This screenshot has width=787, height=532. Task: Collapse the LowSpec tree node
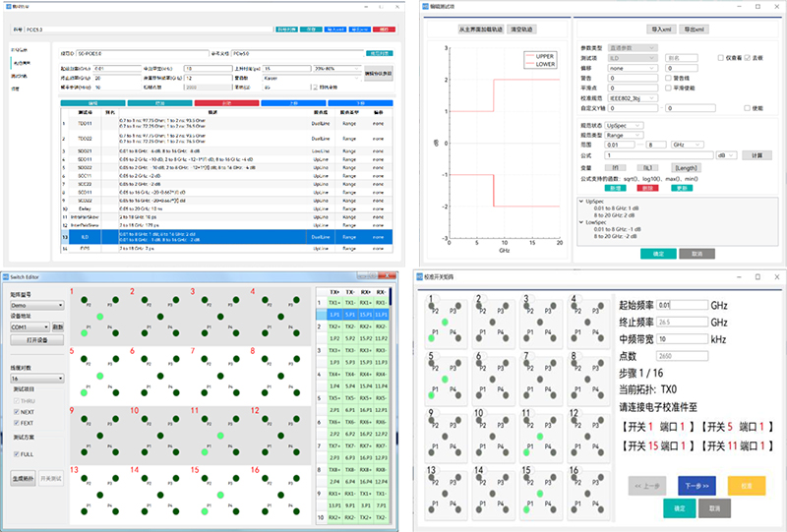[x=582, y=223]
